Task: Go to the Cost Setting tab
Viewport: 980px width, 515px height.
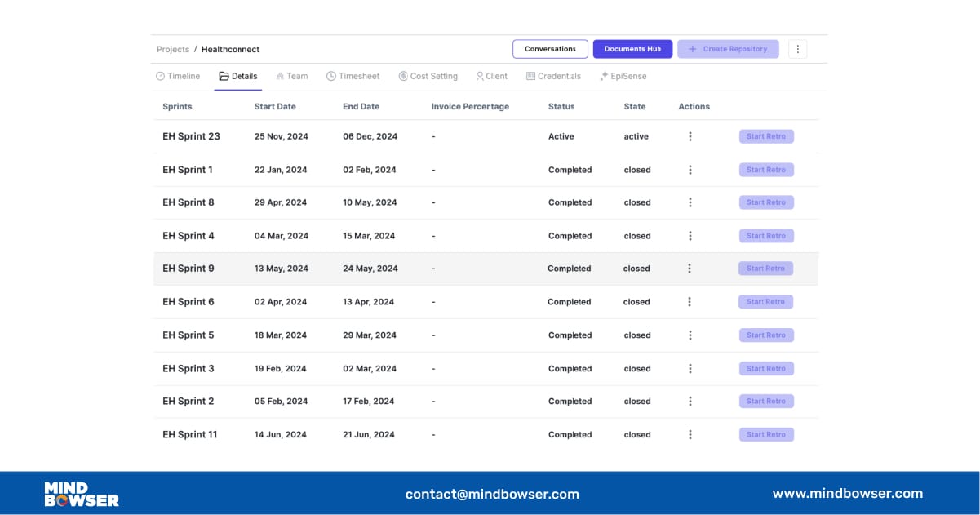Action: pyautogui.click(x=428, y=76)
